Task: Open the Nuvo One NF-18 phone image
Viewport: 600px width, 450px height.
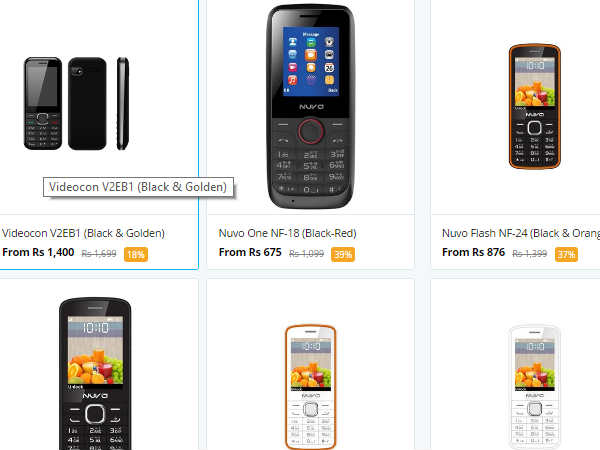Action: coord(311,106)
